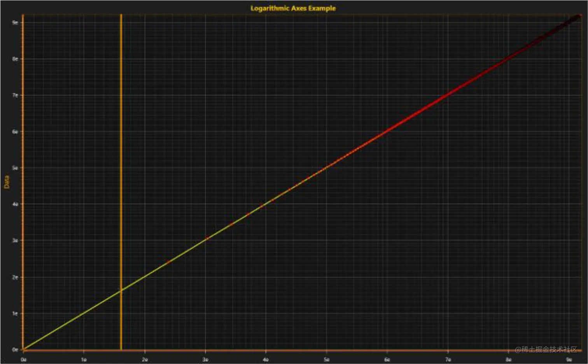Click the chart title "Logarithmic Axes Example"
The height and width of the screenshot is (364, 588).
tap(293, 8)
